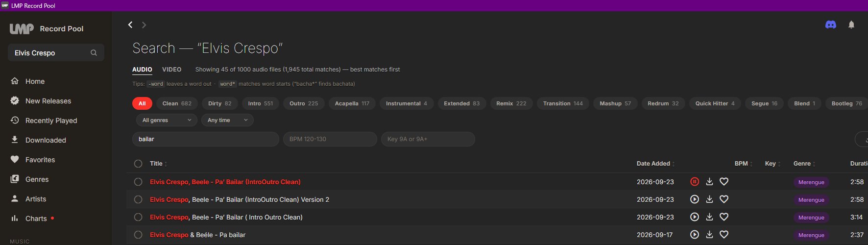
Task: Click the Key 9A or 9A+ field
Action: (428, 139)
